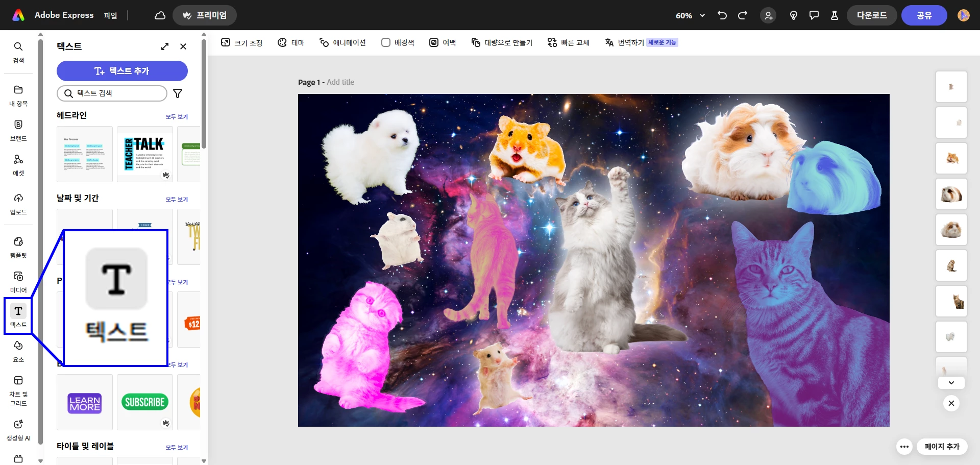The image size is (980, 465).
Task: View all 헤드라인 templates via 모두 보기
Action: [177, 117]
